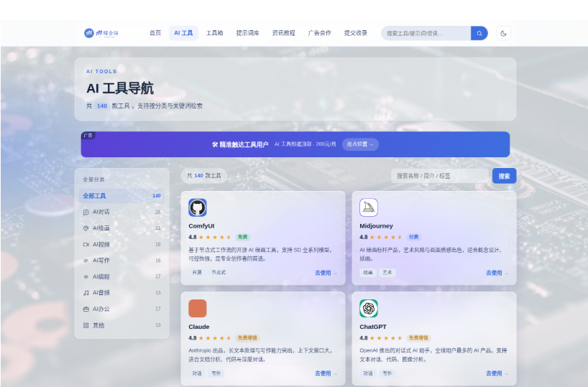Screen dimensions: 588x387
Task: Click the 开源 tag on ComfyUI
Action: pos(197,272)
